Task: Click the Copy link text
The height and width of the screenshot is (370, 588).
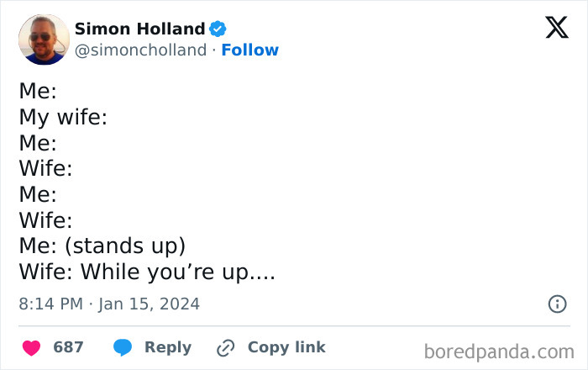Action: [286, 347]
